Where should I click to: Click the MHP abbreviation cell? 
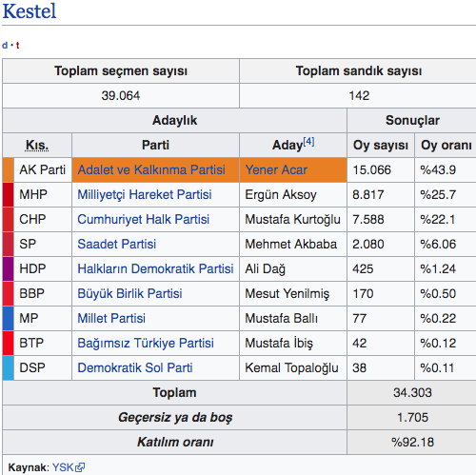point(43,194)
